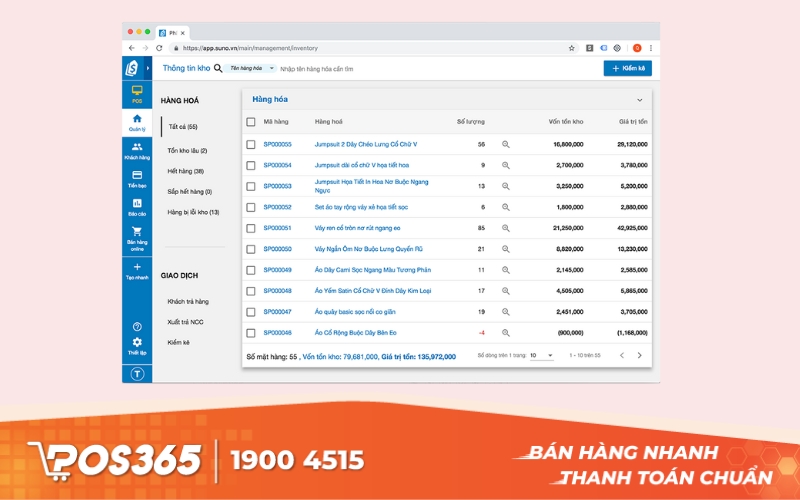This screenshot has width=800, height=500.
Task: Click magnifier icon for SP000049 row
Action: coord(506,270)
